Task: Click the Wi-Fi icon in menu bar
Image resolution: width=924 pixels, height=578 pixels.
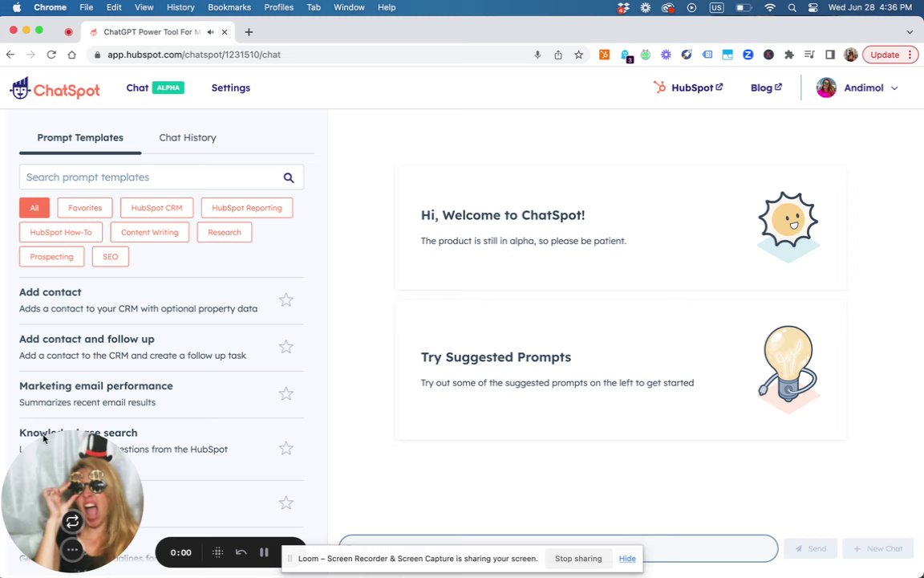Action: point(770,8)
